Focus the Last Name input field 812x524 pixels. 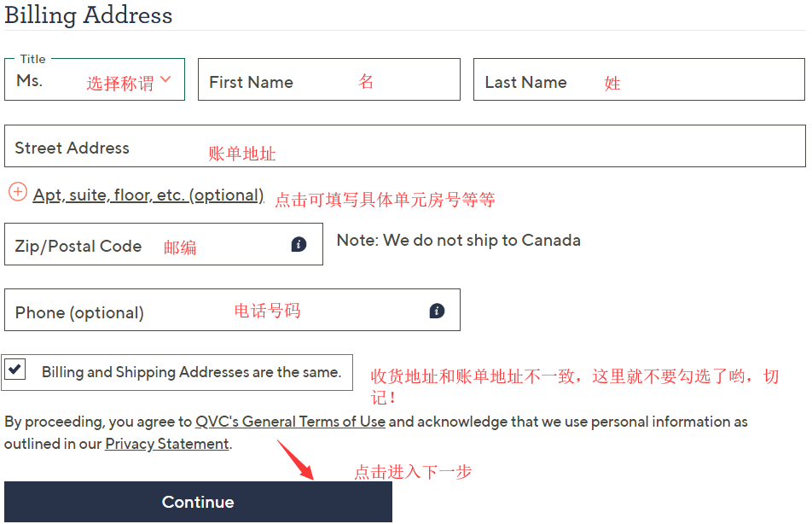point(640,80)
